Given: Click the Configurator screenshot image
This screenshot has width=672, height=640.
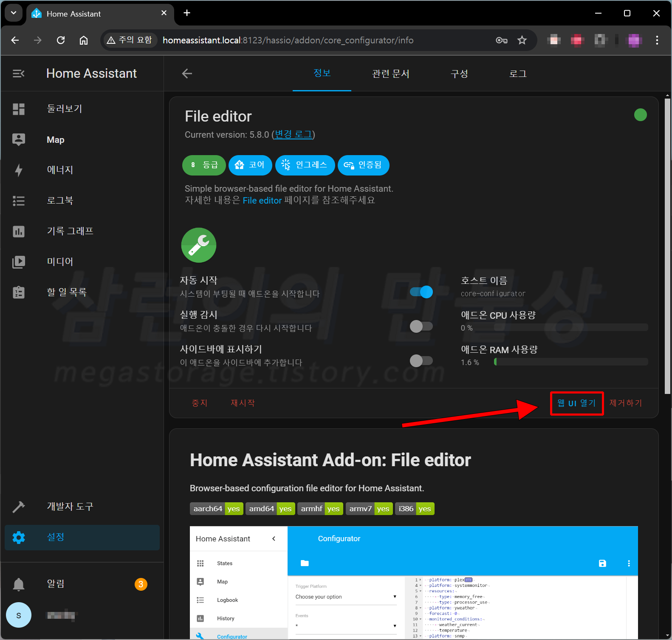Looking at the screenshot, I should pos(414,583).
